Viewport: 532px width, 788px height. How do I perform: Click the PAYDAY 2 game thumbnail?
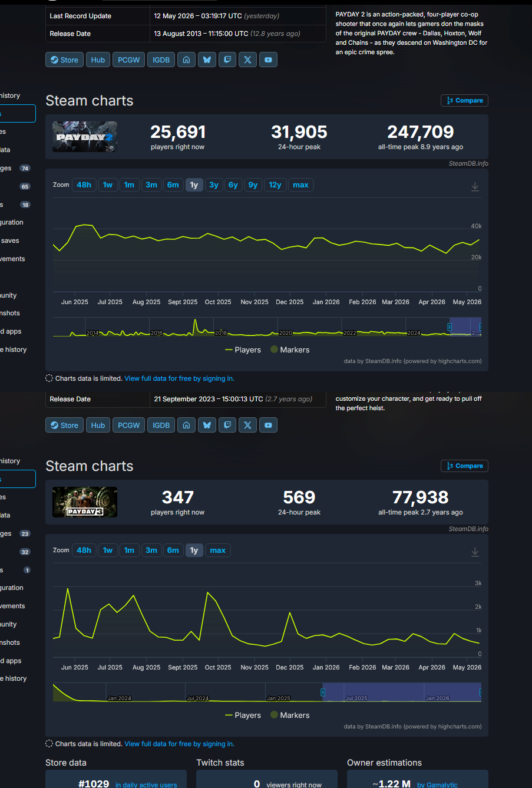tap(85, 137)
